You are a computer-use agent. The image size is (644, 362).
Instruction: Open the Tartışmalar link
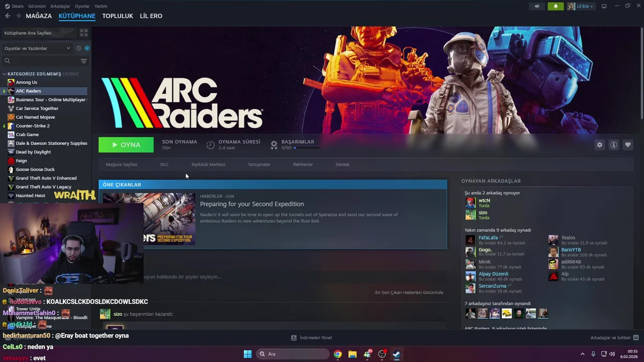(x=259, y=164)
